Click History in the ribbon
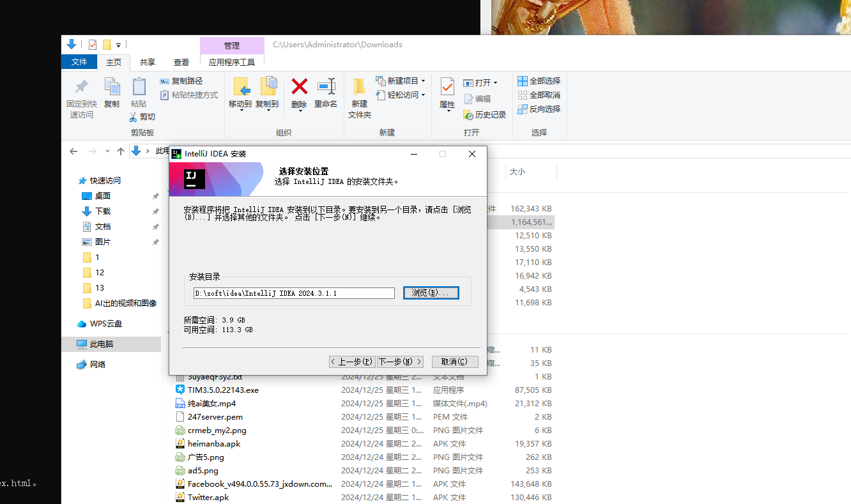The width and height of the screenshot is (851, 504). (x=484, y=115)
